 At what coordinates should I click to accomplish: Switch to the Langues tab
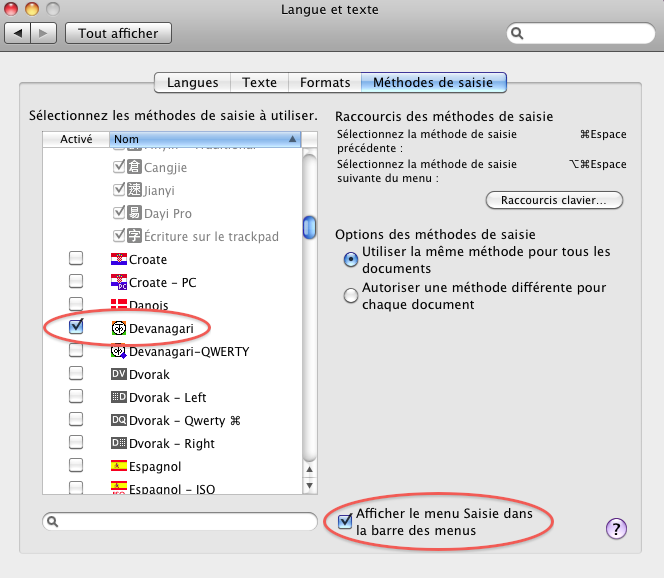click(x=193, y=82)
